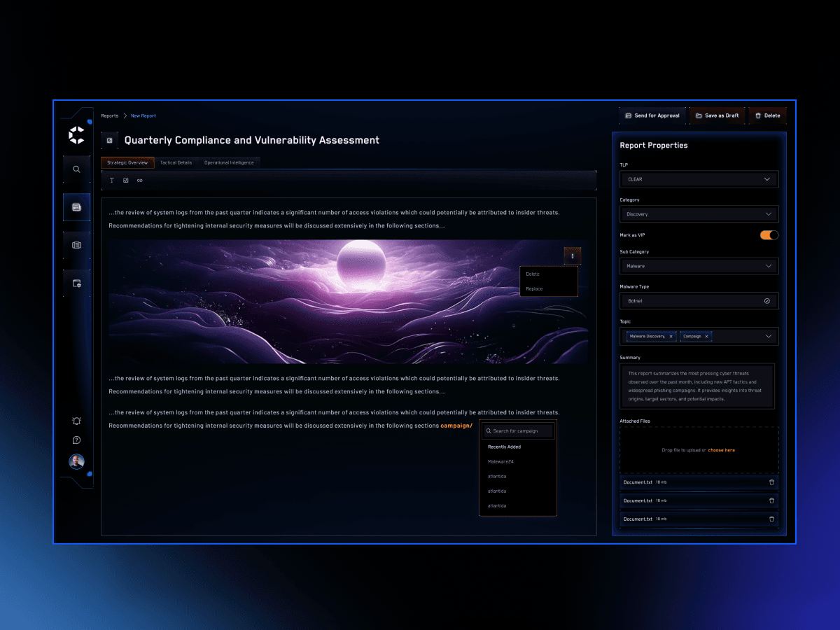The image size is (840, 630).
Task: Switch to the Strategic Overview tab
Action: click(127, 162)
